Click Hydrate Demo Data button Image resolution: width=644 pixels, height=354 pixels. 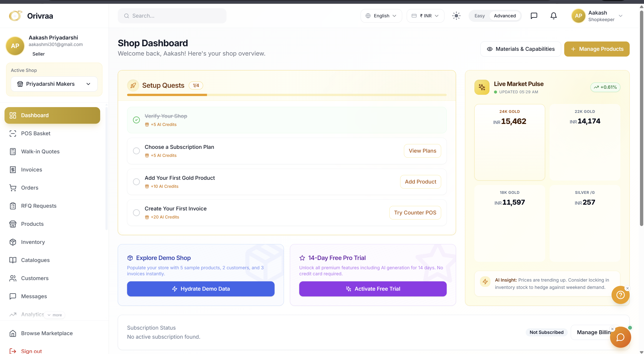click(x=201, y=289)
